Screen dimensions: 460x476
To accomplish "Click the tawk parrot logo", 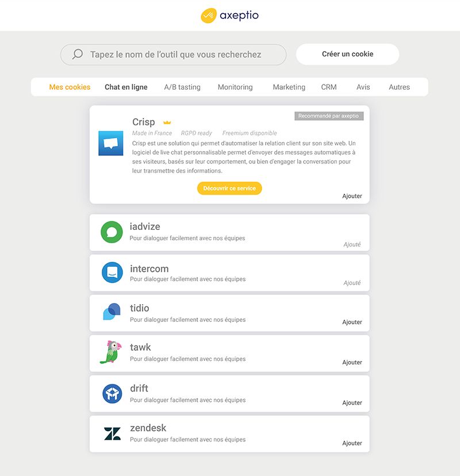I will pyautogui.click(x=111, y=352).
